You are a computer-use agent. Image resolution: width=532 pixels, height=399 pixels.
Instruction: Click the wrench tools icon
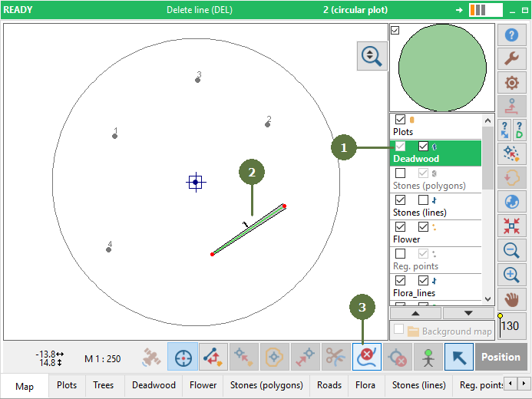(511, 58)
